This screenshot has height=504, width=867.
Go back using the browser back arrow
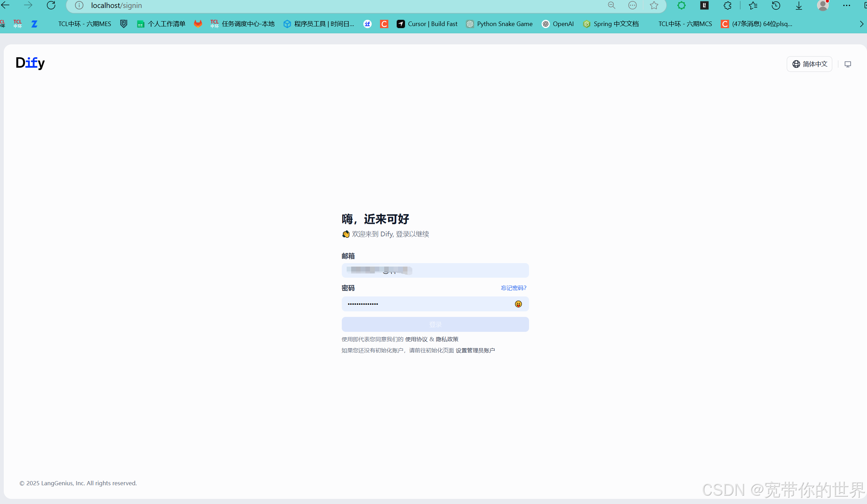point(6,5)
